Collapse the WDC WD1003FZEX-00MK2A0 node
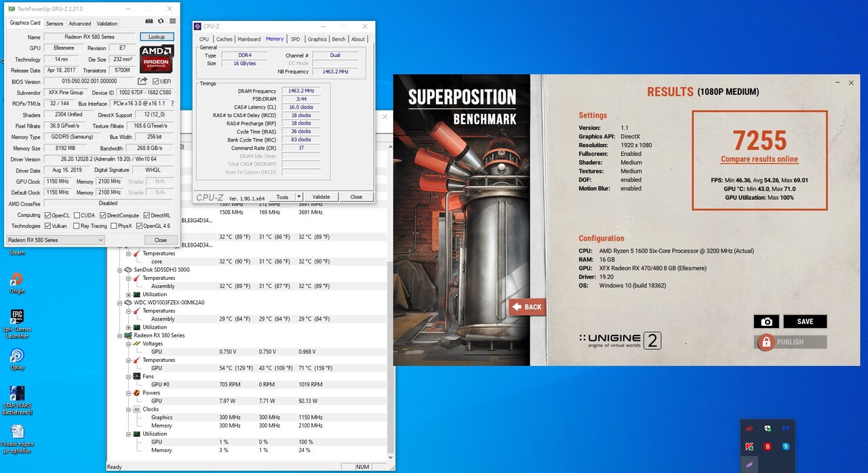868x473 pixels. click(120, 302)
